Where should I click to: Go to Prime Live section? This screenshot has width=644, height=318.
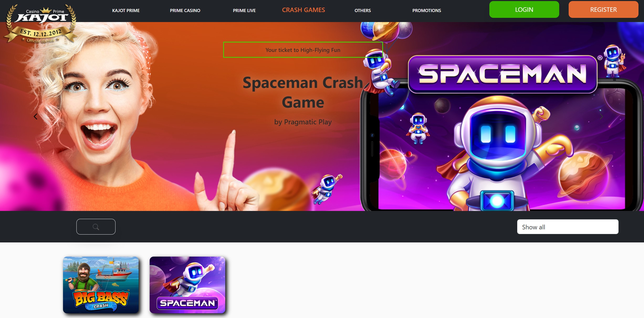(x=244, y=10)
